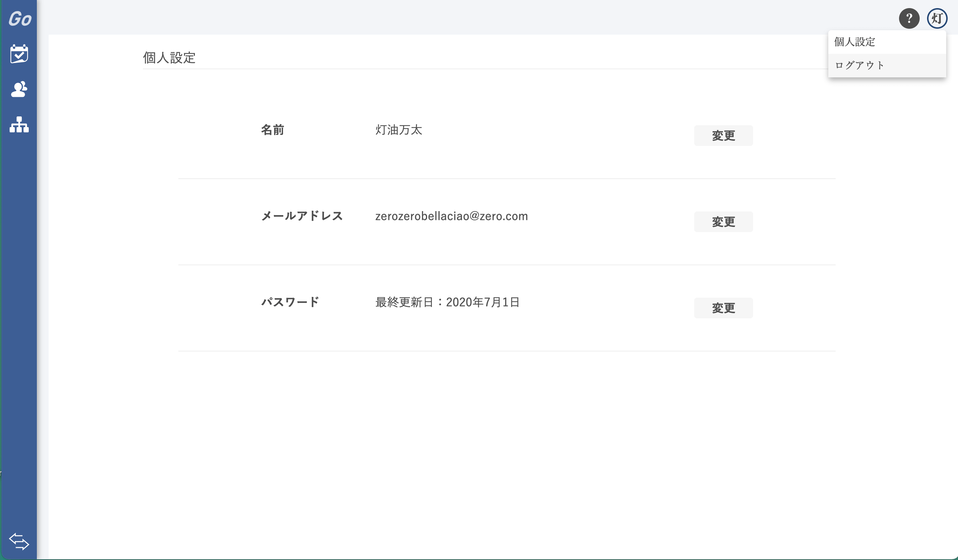Click the calendar icon in the sidebar
Image resolution: width=958 pixels, height=560 pixels.
[x=19, y=53]
